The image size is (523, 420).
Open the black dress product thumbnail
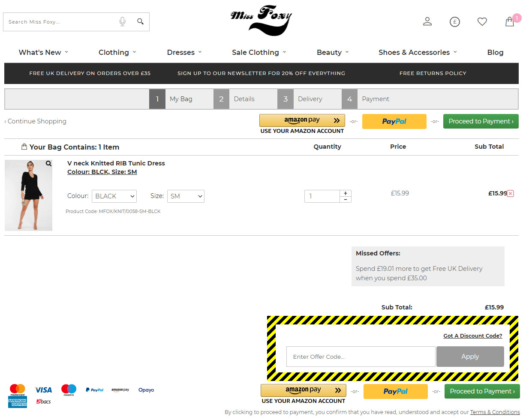[x=28, y=195]
